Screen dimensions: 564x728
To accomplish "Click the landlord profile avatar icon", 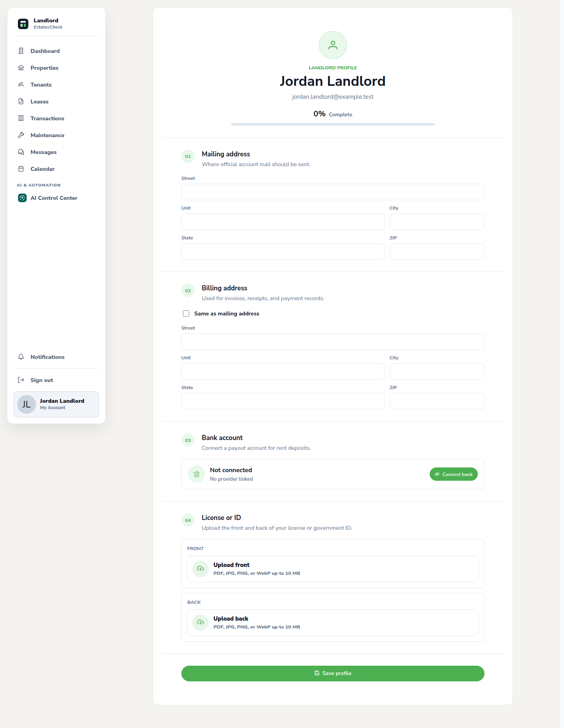I will point(333,45).
